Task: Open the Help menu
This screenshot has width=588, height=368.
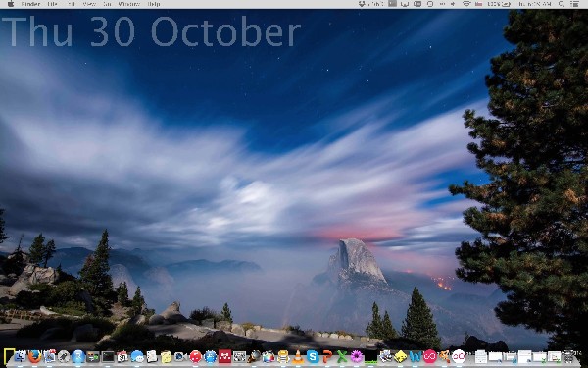Action: 154,4
